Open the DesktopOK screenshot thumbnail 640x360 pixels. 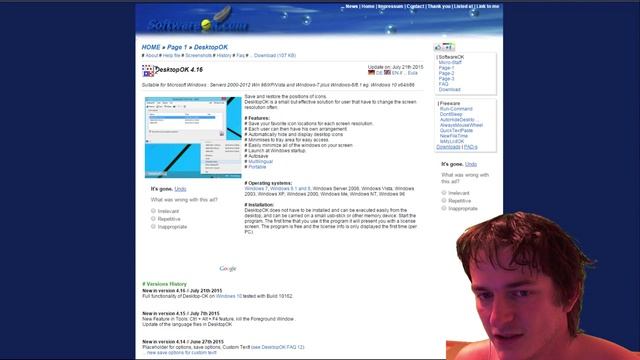click(x=193, y=137)
